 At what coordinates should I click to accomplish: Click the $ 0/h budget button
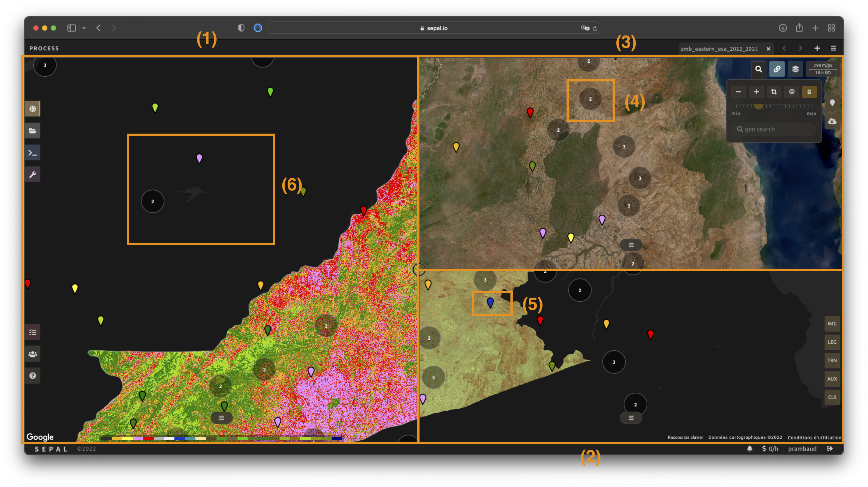point(770,449)
